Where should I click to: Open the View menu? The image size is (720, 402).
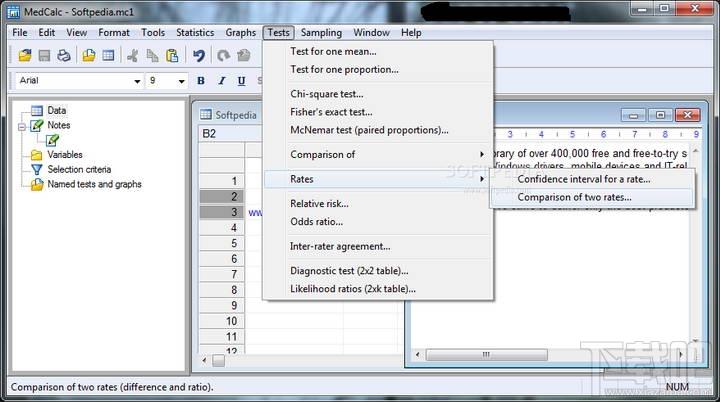[x=76, y=33]
